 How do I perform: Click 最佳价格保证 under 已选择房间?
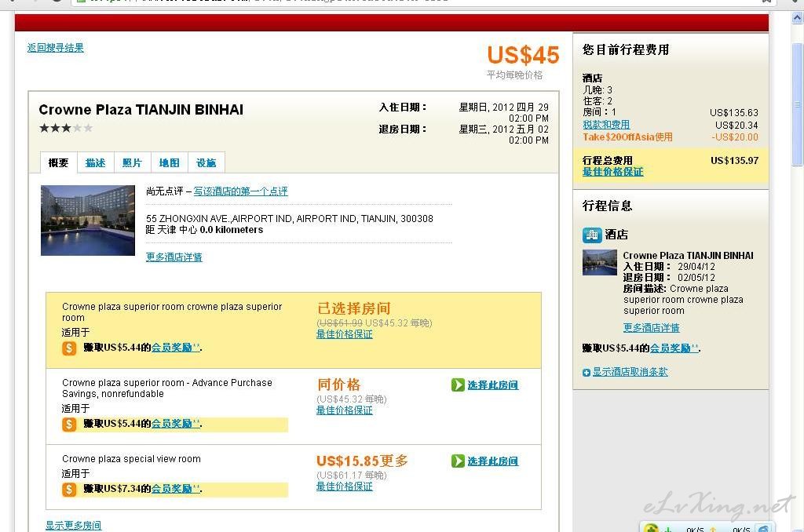pos(344,334)
